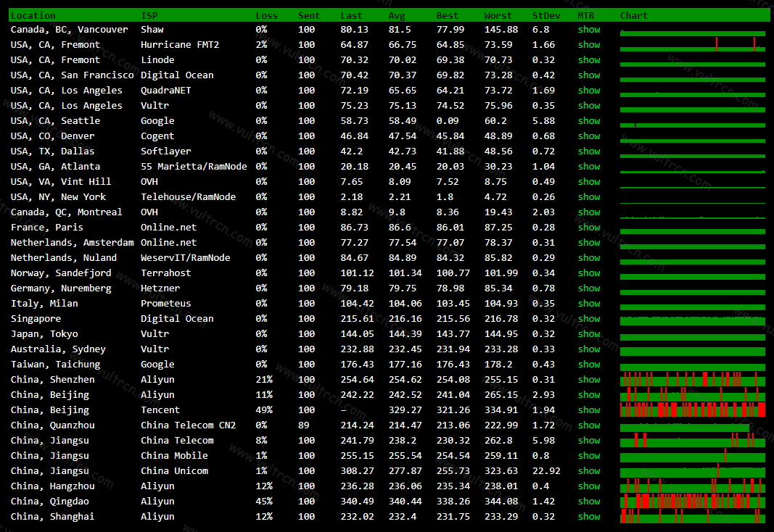This screenshot has height=532, width=774.
Task: Open show link for Australia, Sydney row
Action: 589,349
